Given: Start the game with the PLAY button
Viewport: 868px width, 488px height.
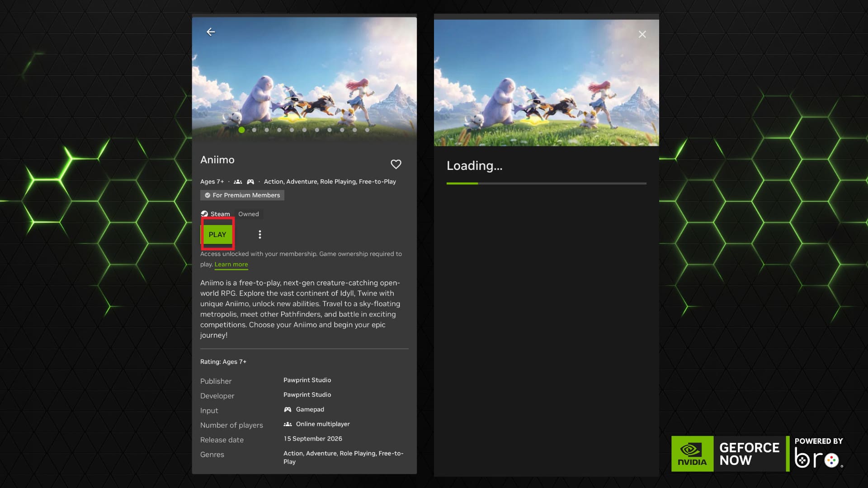Looking at the screenshot, I should pos(217,234).
